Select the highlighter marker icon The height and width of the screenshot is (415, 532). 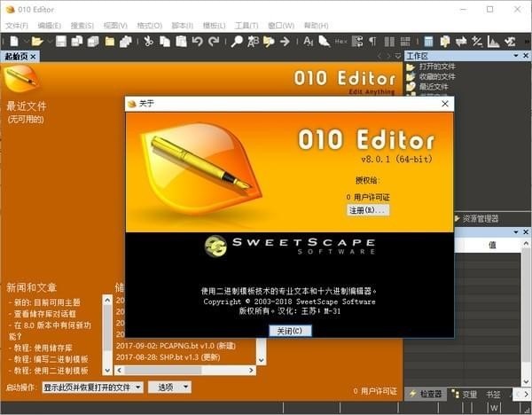tap(325, 42)
